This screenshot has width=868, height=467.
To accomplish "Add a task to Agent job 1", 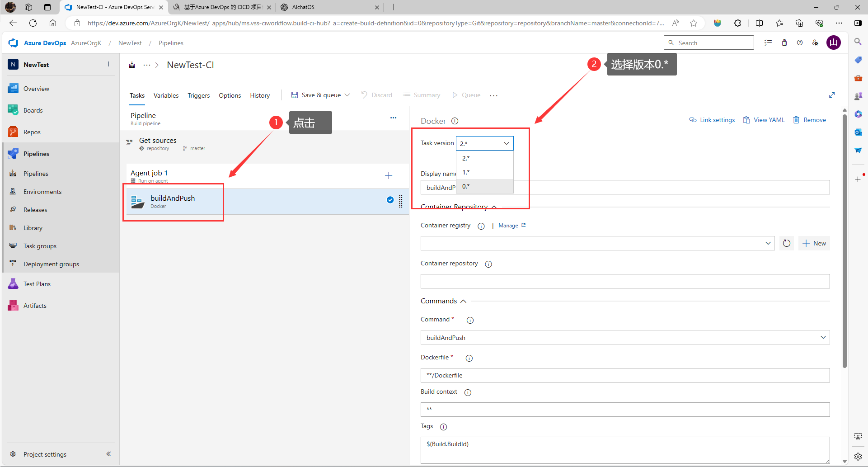I will 389,175.
